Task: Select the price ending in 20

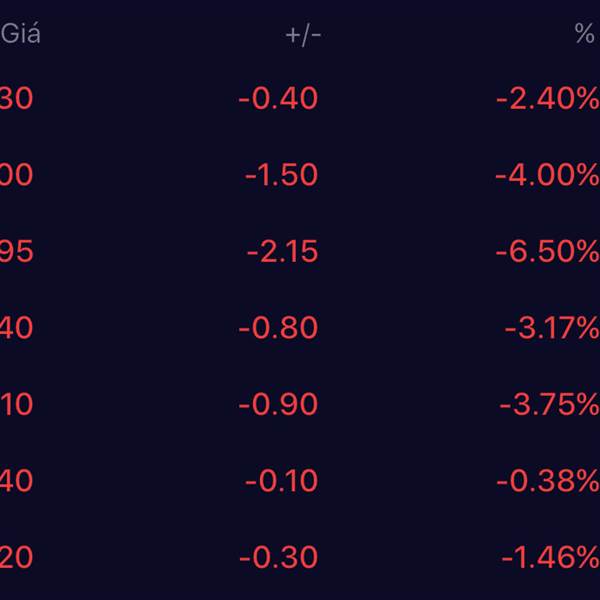Action: click(17, 557)
